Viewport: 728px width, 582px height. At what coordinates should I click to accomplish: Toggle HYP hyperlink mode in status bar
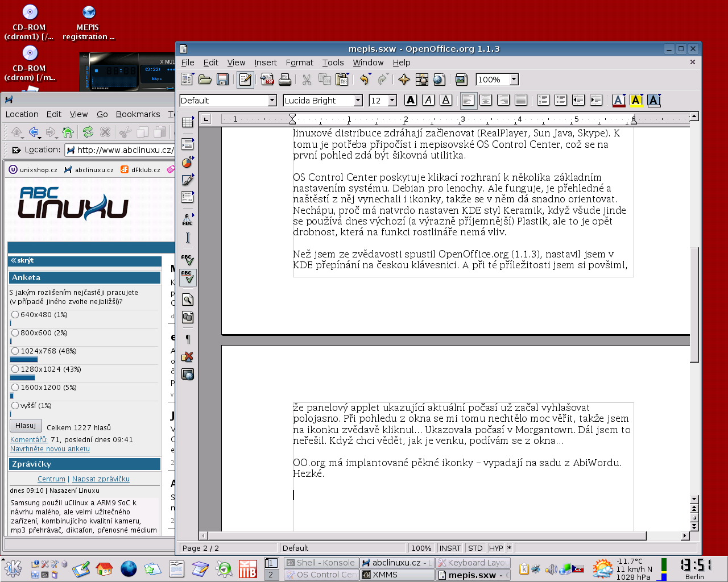click(496, 548)
